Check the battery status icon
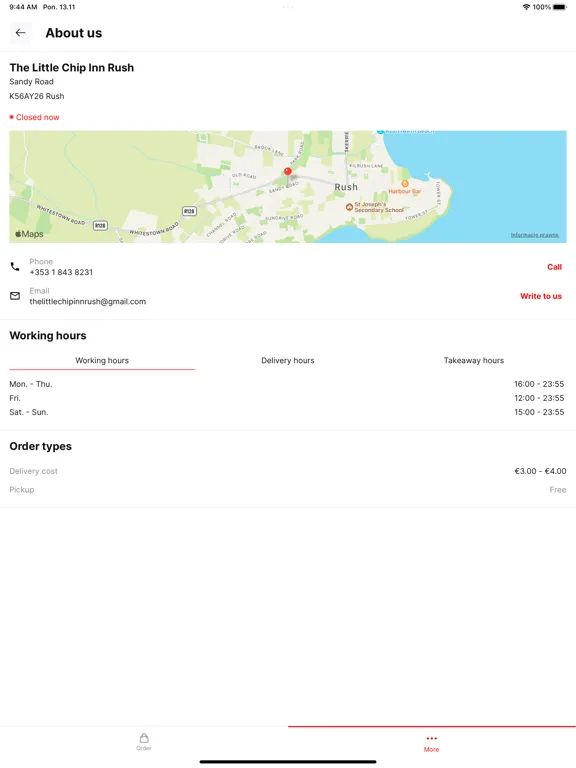 560,7
